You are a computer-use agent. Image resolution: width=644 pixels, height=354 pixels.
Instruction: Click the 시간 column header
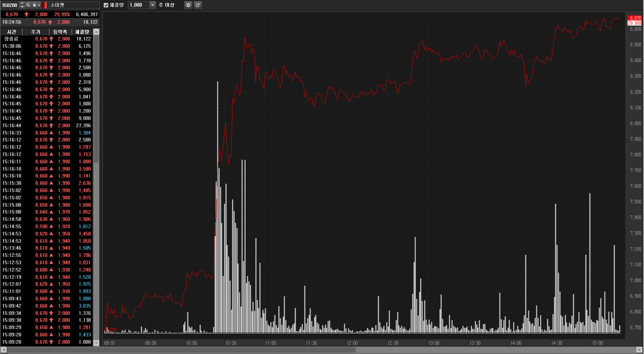pos(11,32)
